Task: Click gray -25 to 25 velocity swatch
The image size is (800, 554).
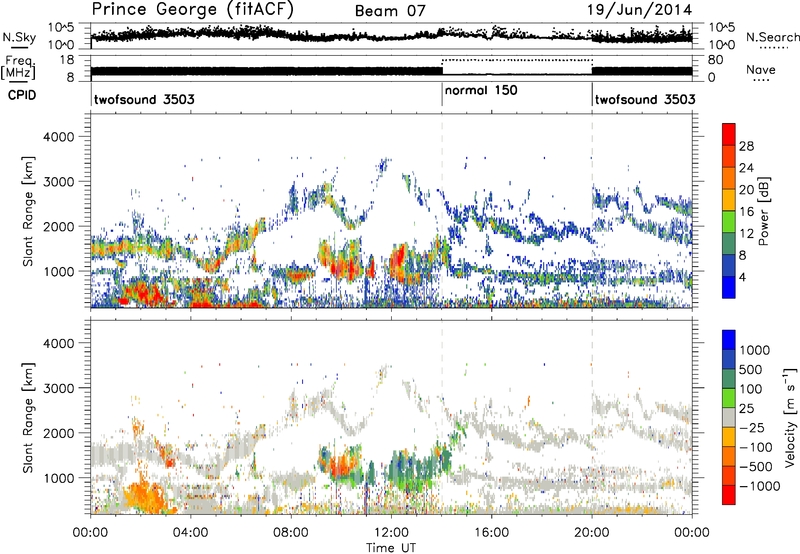Action: click(x=729, y=417)
